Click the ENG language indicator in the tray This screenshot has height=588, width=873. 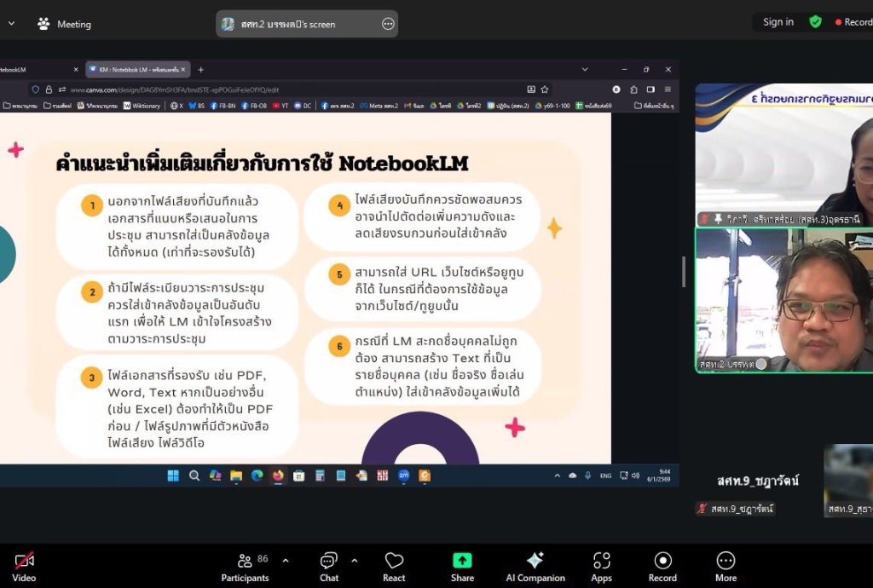(606, 476)
